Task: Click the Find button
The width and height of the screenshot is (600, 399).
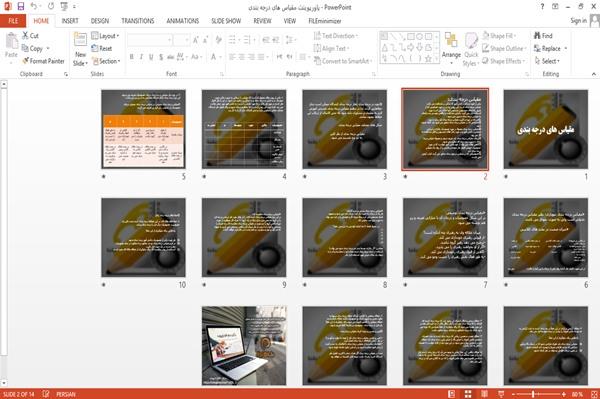Action: click(x=543, y=36)
